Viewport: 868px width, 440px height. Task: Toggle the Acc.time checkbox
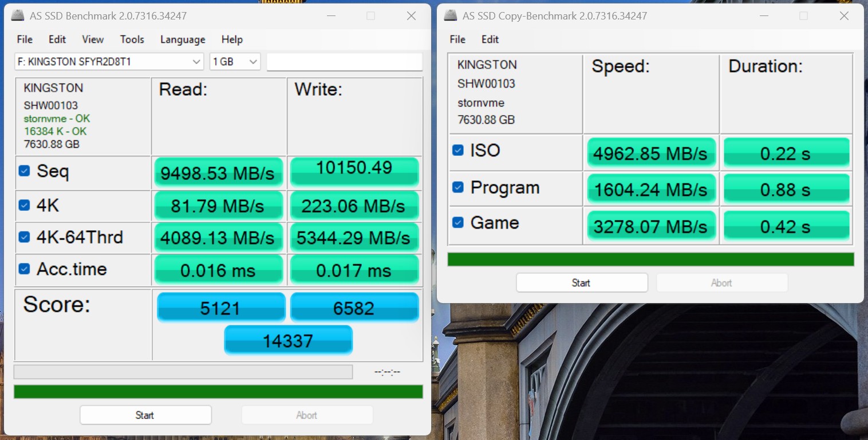click(24, 269)
